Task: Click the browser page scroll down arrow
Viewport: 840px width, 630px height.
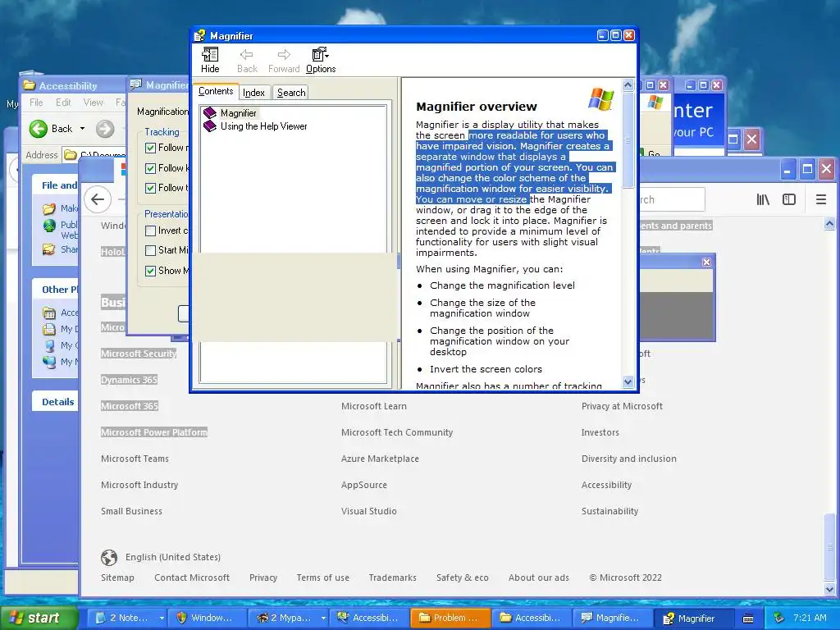Action: [x=829, y=589]
